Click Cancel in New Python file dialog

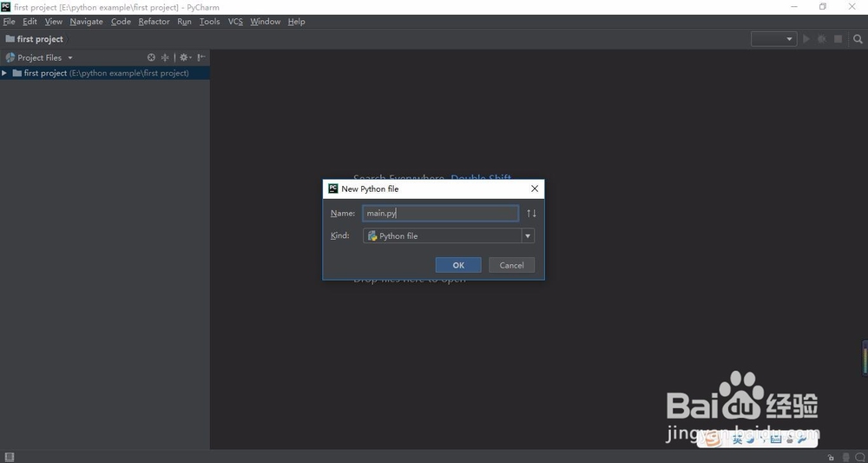coord(511,265)
